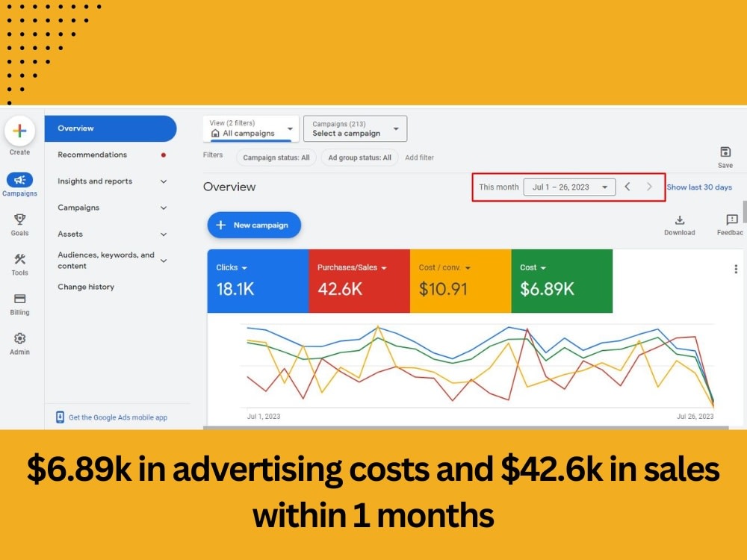Click the Save icon
The height and width of the screenshot is (560, 747).
tap(725, 152)
